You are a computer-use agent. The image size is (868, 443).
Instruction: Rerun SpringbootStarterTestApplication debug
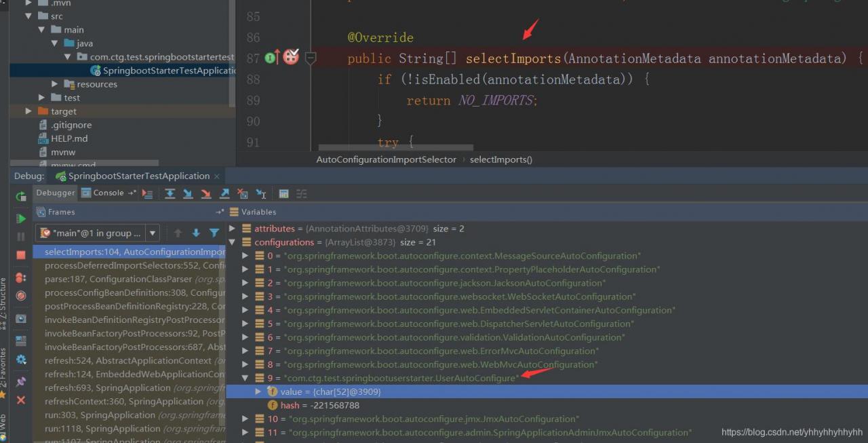point(21,197)
